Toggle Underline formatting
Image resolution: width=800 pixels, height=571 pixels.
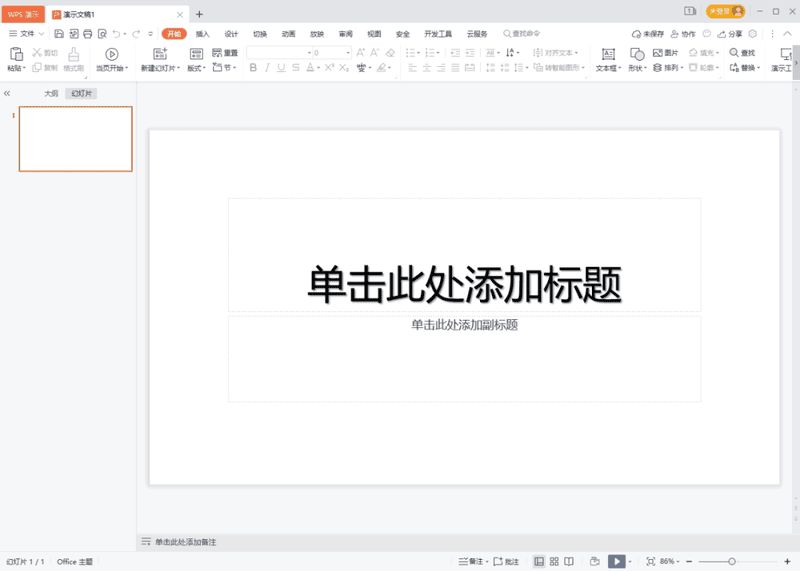click(281, 67)
